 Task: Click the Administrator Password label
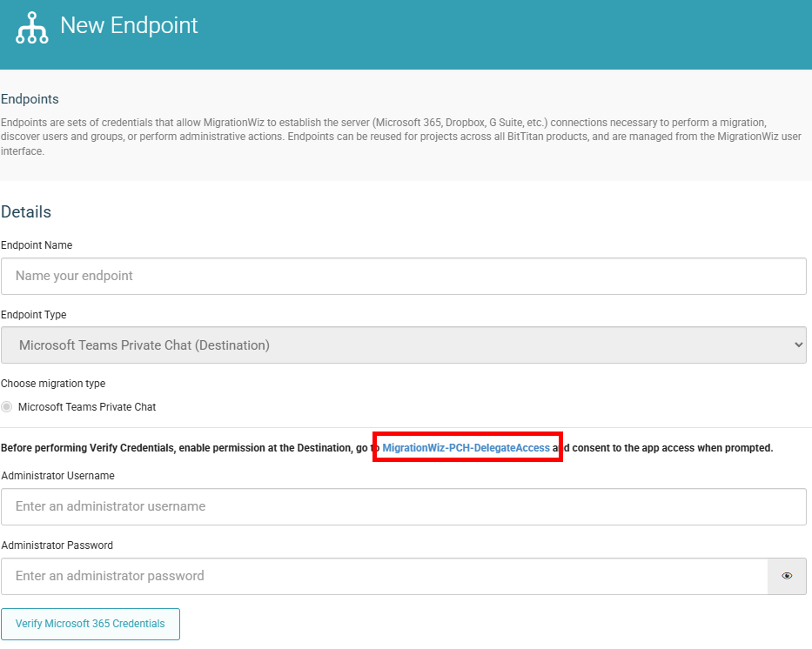point(57,545)
